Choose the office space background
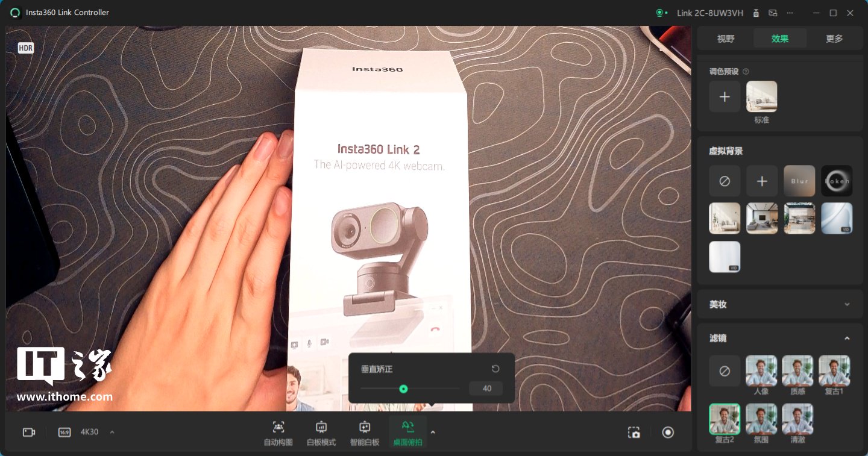This screenshot has height=456, width=868. point(799,218)
